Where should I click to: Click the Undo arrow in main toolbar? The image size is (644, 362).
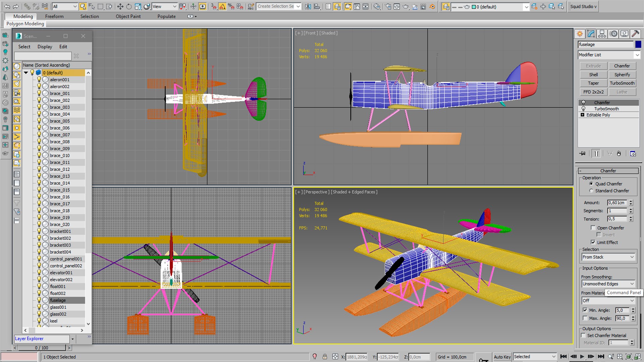click(x=7, y=6)
